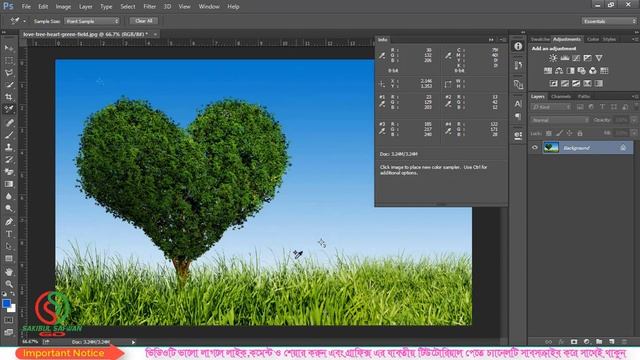This screenshot has width=640, height=360.
Task: Toggle lock position
Action: [569, 133]
